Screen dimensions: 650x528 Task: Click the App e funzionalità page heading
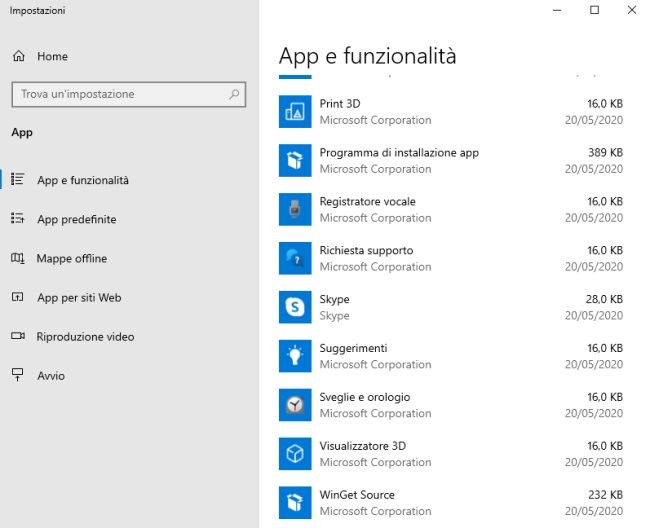(x=368, y=56)
